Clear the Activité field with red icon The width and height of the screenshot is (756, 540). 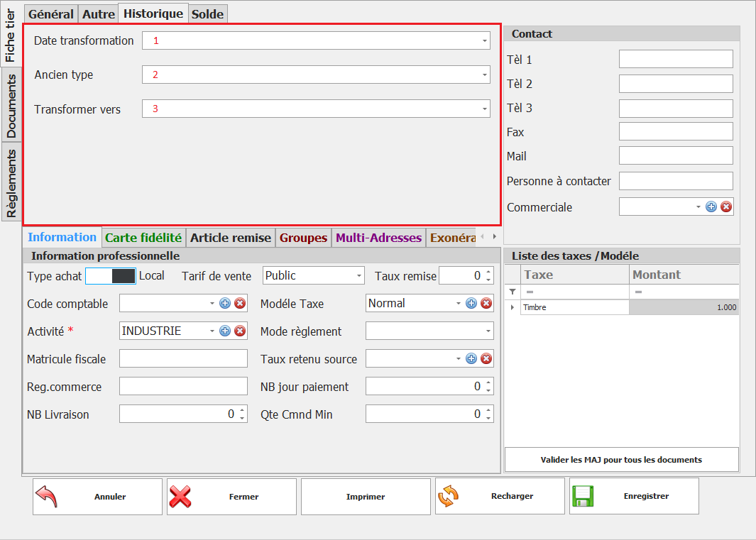(x=240, y=331)
